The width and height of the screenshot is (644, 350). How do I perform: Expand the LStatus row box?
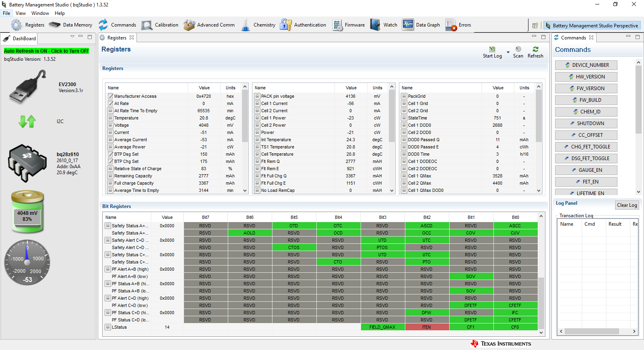[x=108, y=327]
